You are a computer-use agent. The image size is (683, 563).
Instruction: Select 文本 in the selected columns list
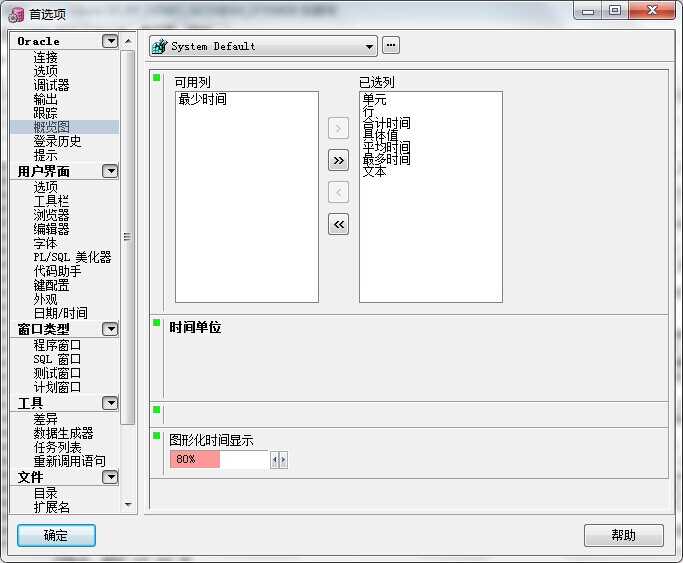pyautogui.click(x=375, y=171)
